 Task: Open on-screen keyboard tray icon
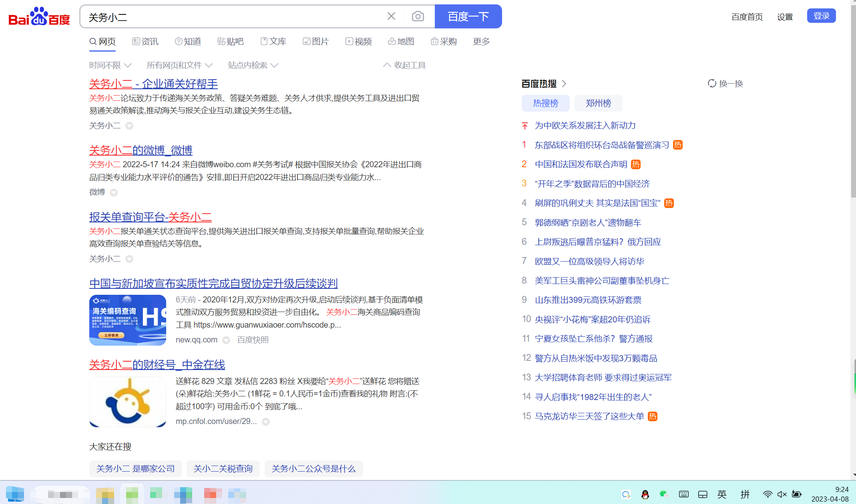coord(683,494)
